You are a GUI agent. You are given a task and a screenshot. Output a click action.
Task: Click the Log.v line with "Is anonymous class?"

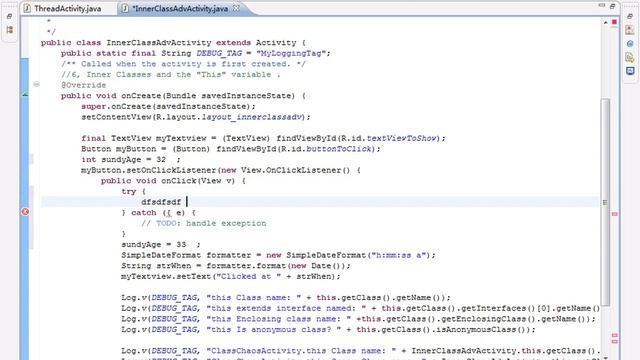[x=328, y=329]
